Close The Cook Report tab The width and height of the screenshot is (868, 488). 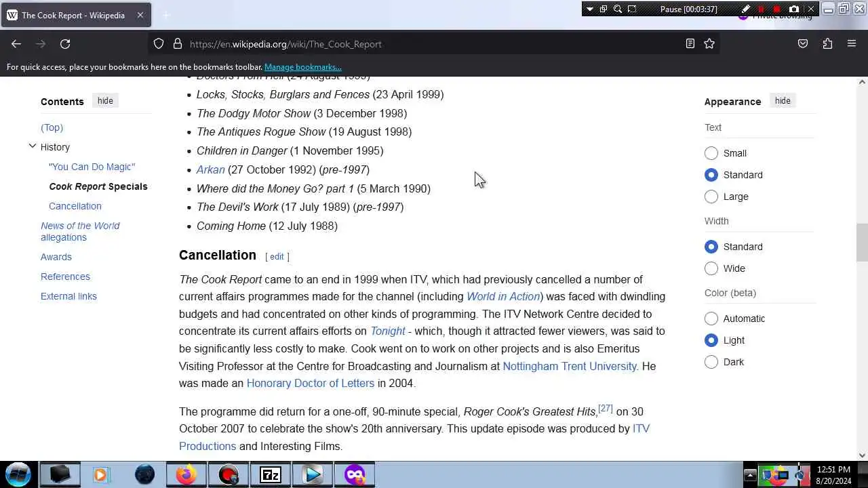click(x=140, y=15)
